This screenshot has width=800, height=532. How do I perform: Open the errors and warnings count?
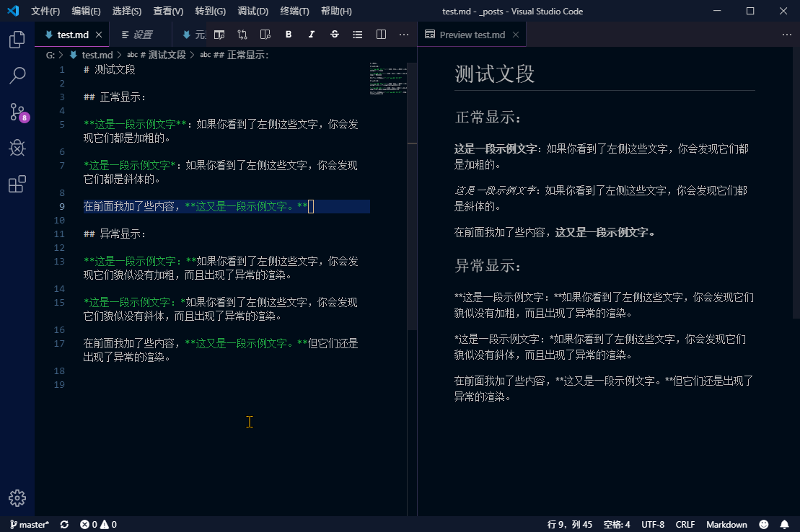coord(99,524)
